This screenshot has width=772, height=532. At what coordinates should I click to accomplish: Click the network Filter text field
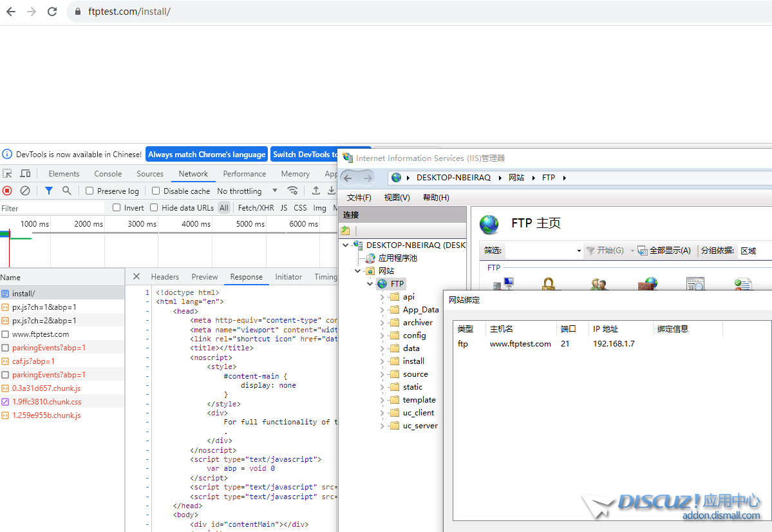(x=52, y=208)
